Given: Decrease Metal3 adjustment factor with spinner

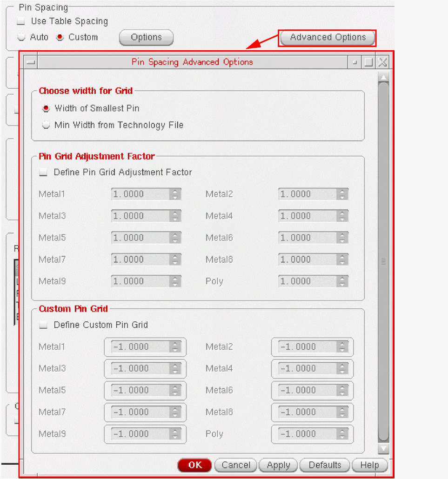Looking at the screenshot, I should pyautogui.click(x=175, y=219).
